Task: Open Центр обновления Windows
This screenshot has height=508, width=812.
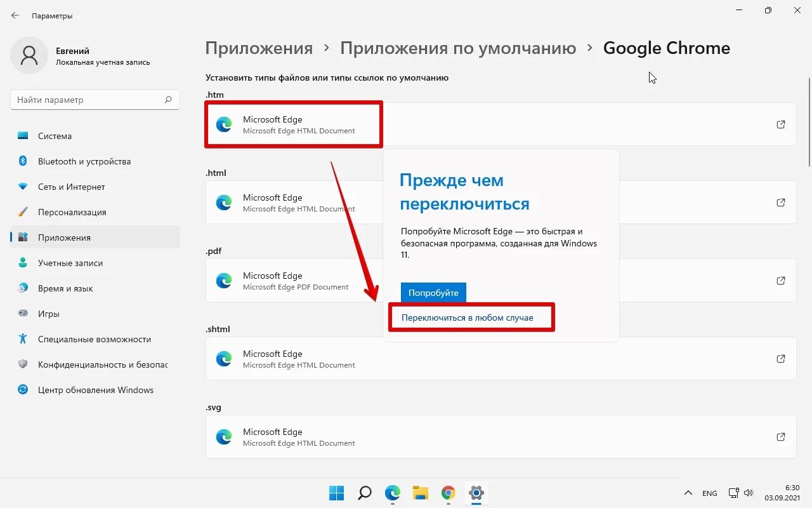Action: [95, 390]
